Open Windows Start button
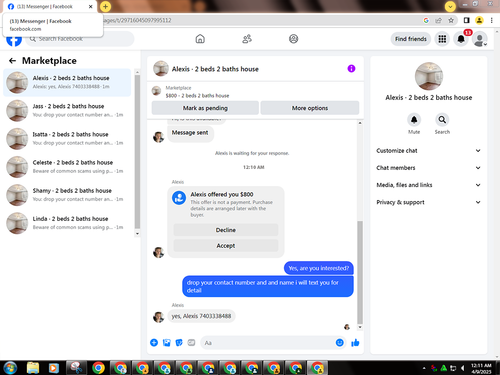The image size is (500, 375). tap(11, 368)
